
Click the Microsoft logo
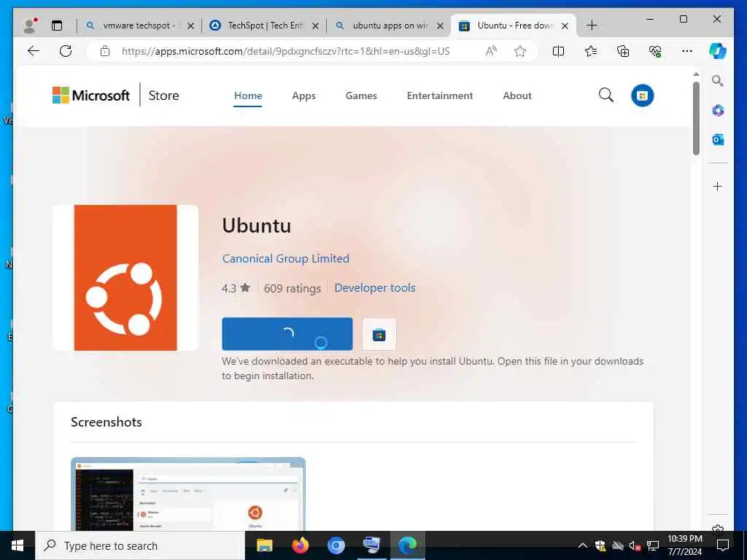coord(91,96)
